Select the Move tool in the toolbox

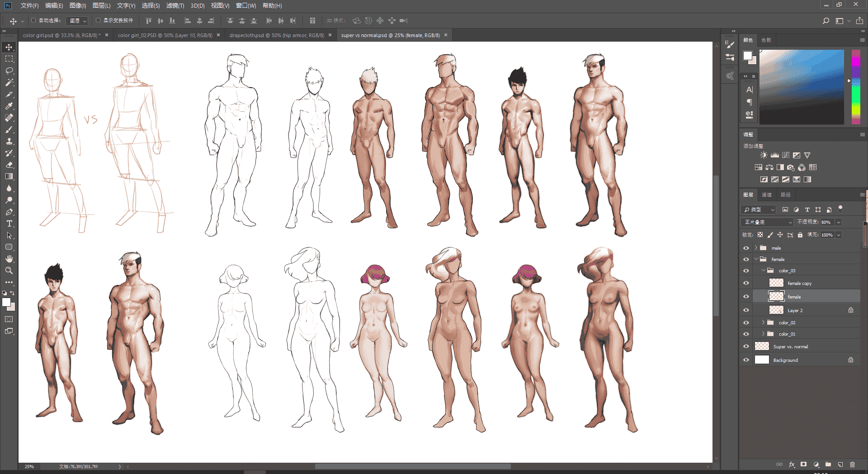point(9,47)
